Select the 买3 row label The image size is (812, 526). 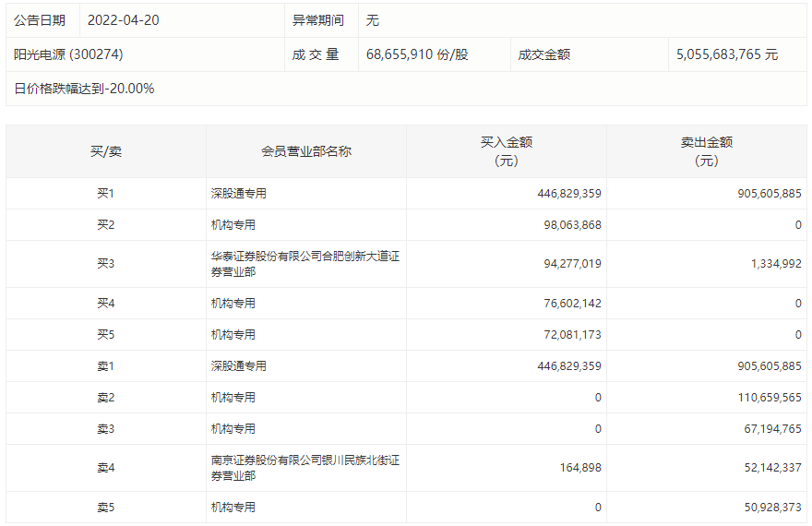pos(105,264)
